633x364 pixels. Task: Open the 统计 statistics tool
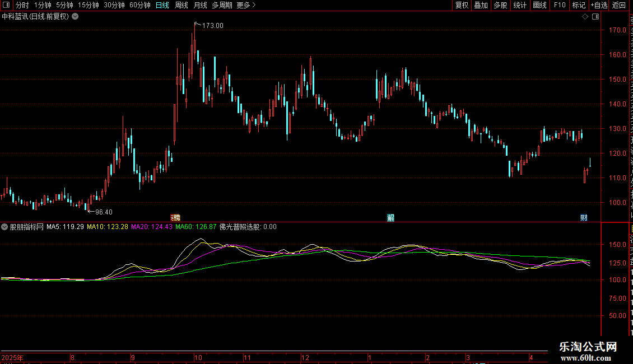coord(519,5)
